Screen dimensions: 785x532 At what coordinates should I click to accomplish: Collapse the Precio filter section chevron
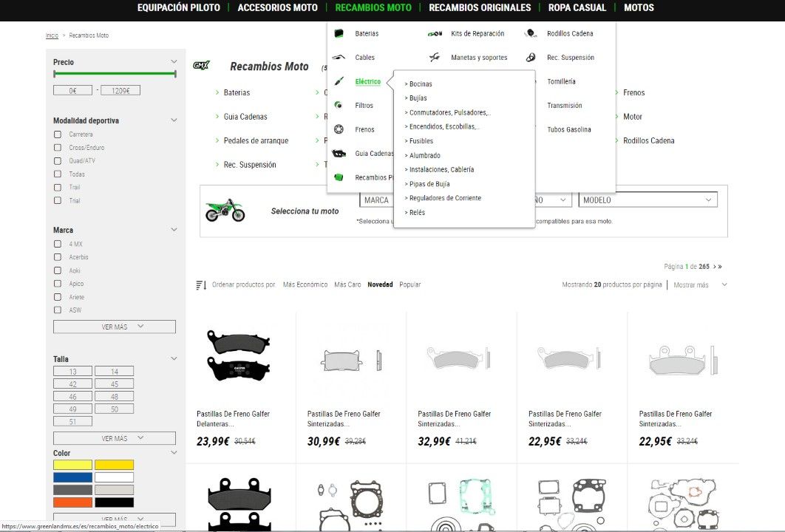(x=174, y=61)
